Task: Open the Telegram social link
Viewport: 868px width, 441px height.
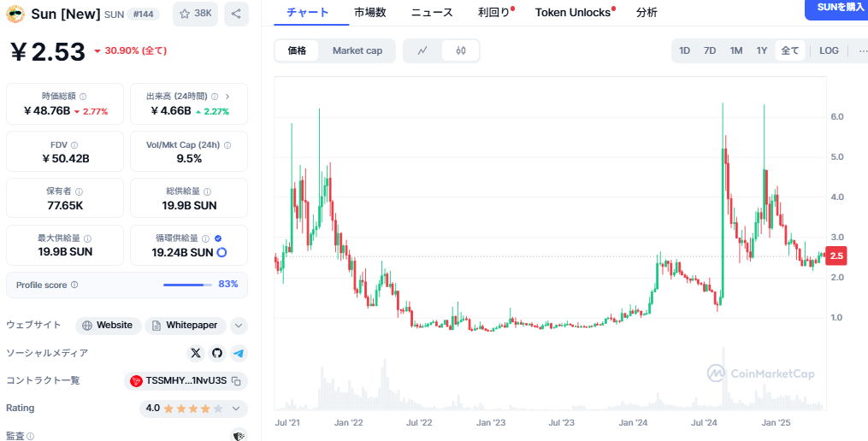Action: [x=239, y=353]
